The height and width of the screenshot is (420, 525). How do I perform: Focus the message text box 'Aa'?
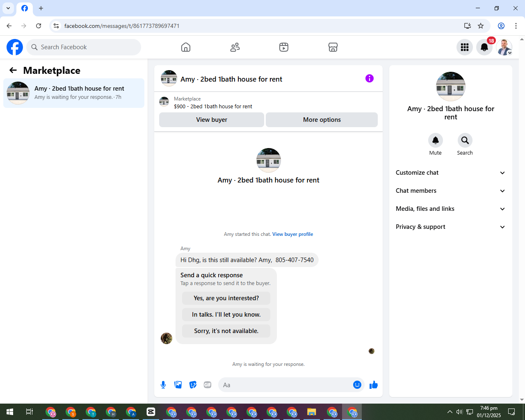[285, 385]
